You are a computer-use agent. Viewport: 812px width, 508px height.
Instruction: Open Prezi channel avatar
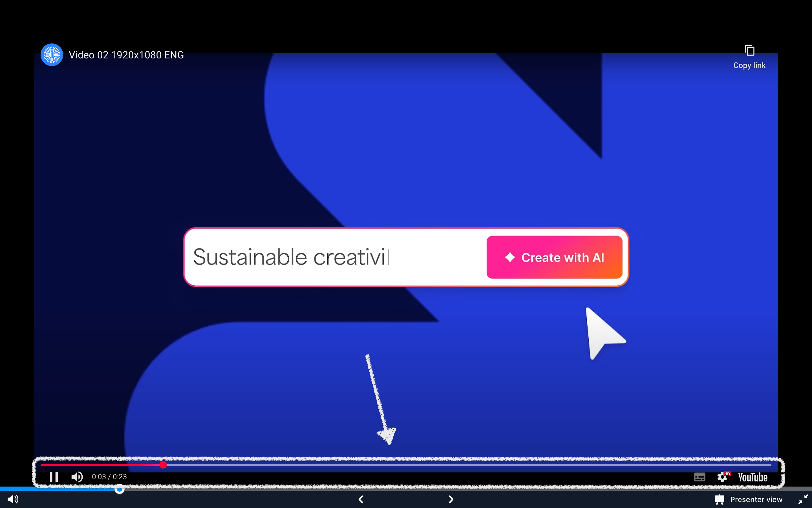coord(52,55)
